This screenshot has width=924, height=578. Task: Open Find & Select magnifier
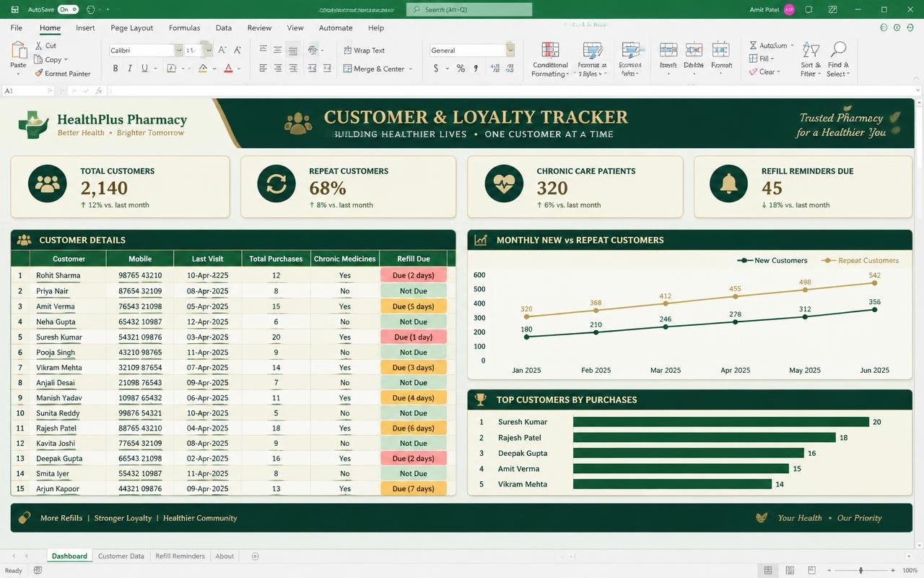pyautogui.click(x=838, y=59)
